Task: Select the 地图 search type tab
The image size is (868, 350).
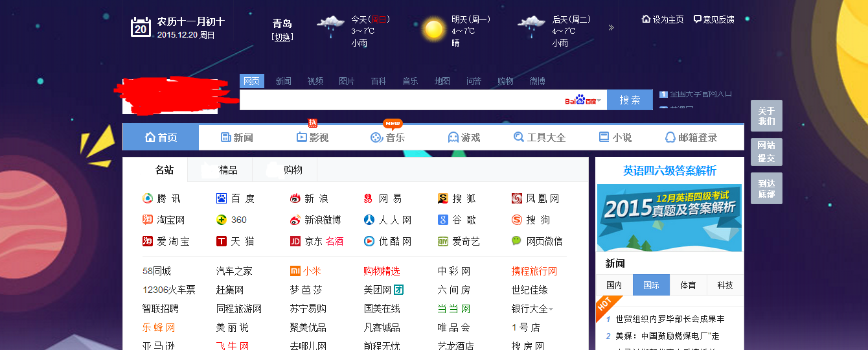Action: point(442,81)
